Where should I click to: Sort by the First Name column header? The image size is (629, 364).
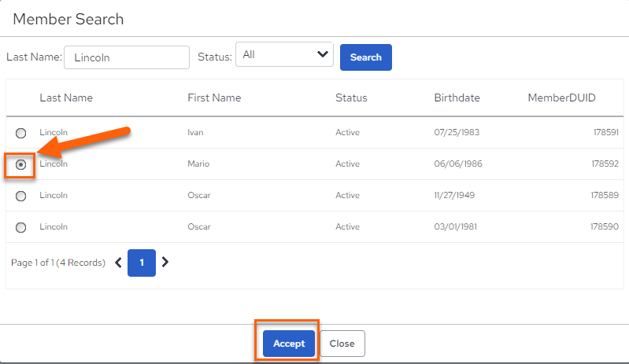(x=214, y=97)
